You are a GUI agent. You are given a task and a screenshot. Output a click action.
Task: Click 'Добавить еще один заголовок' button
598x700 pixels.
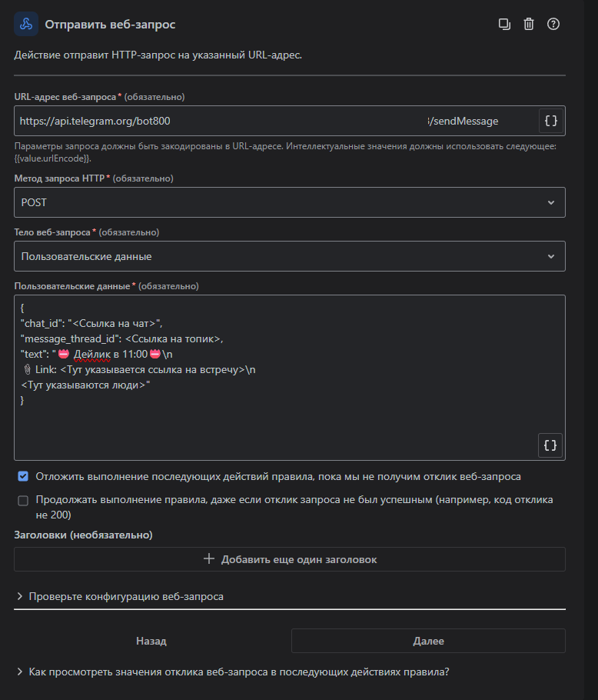299,559
